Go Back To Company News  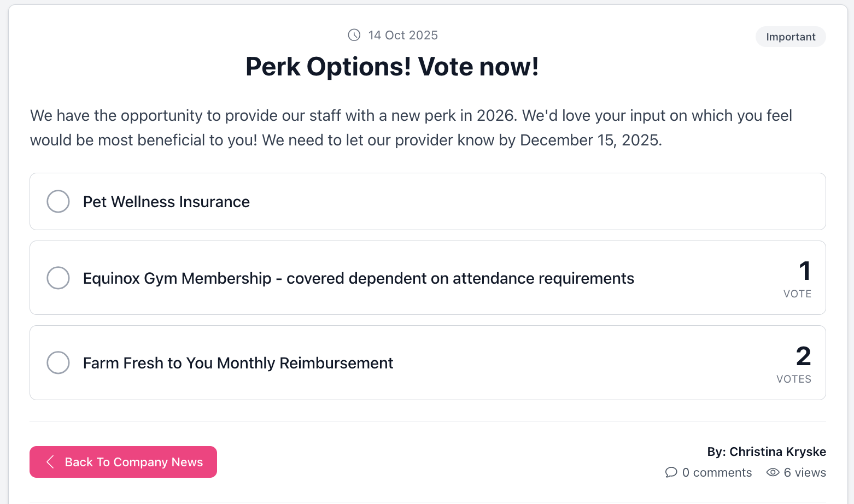pos(133,462)
